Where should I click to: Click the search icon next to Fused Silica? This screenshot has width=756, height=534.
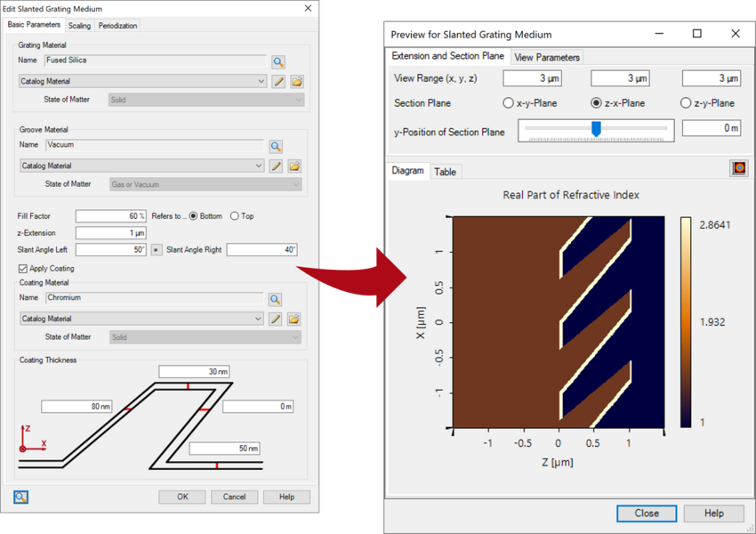pos(278,62)
